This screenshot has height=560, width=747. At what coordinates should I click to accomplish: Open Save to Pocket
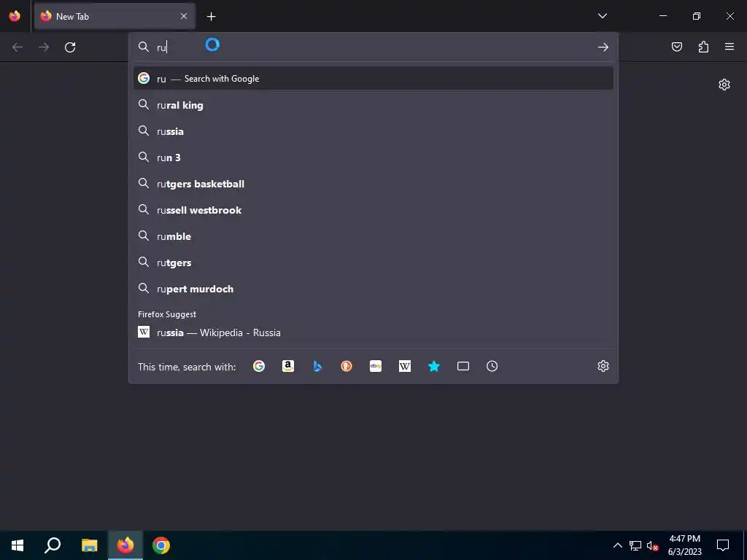[677, 47]
